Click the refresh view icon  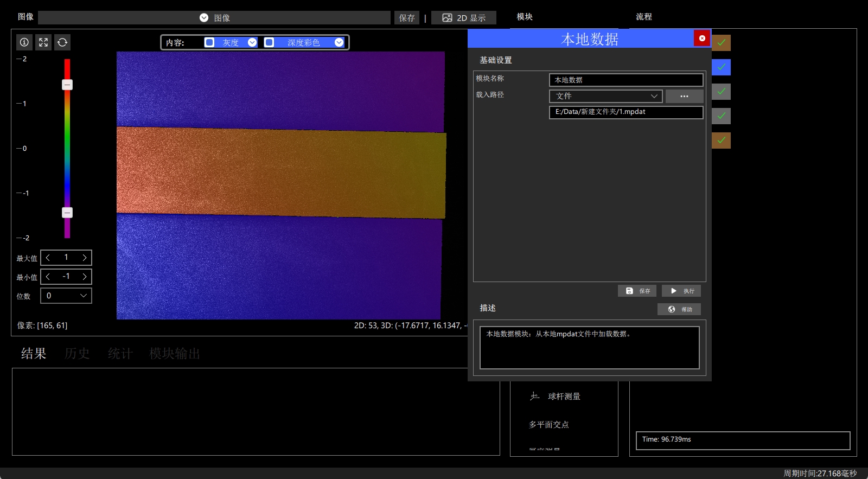pos(62,42)
